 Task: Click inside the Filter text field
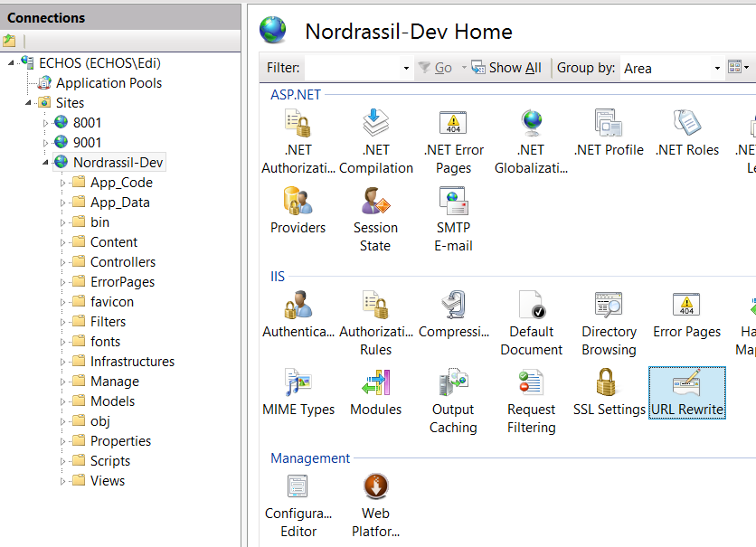coord(354,68)
